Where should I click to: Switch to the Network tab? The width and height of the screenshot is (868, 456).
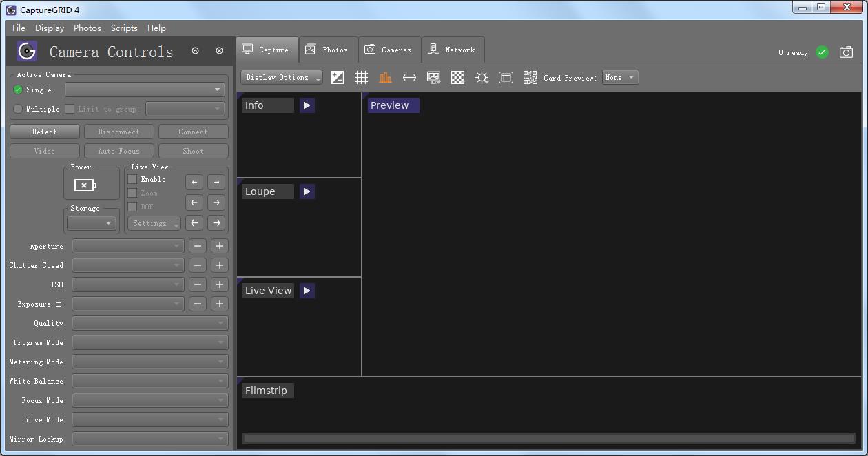click(x=453, y=50)
